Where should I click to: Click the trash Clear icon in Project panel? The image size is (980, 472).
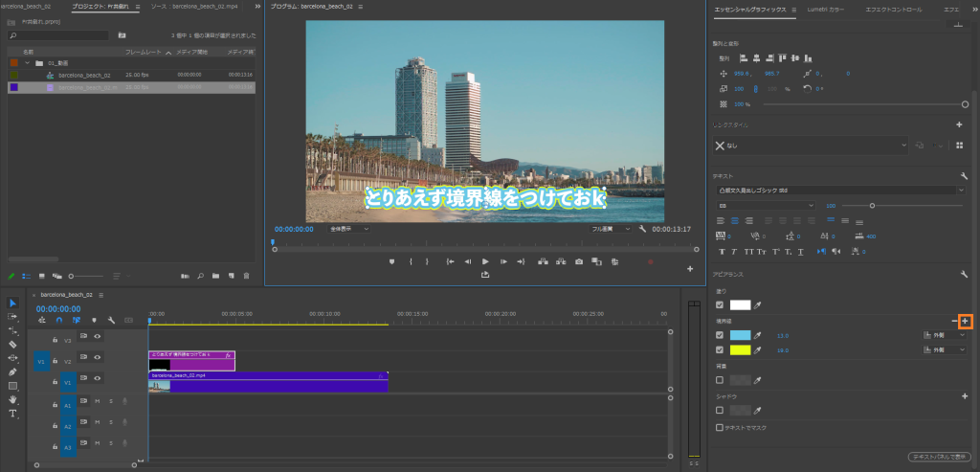pos(246,275)
